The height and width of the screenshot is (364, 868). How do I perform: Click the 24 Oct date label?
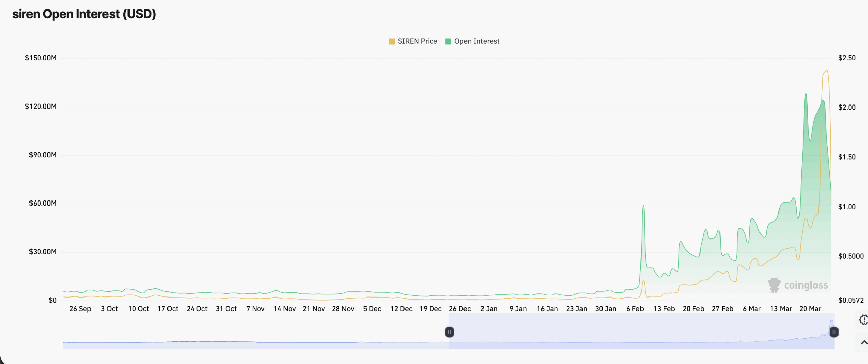tap(197, 309)
